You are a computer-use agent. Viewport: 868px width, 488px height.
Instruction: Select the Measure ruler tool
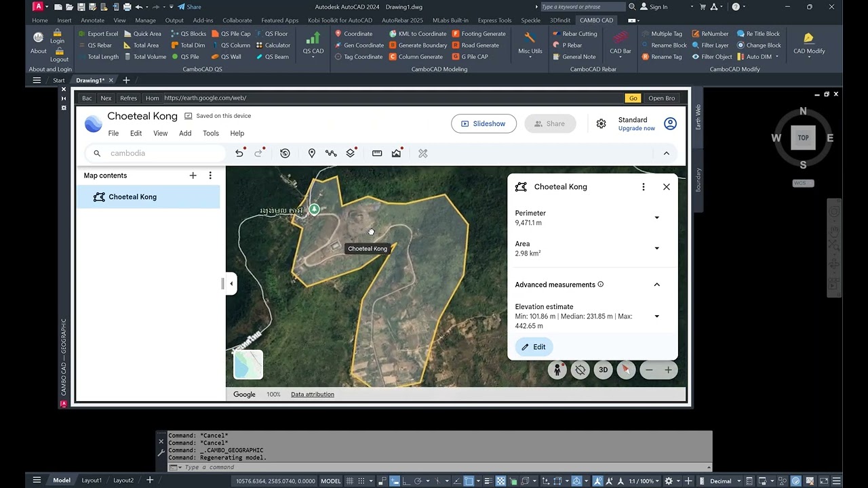point(377,153)
